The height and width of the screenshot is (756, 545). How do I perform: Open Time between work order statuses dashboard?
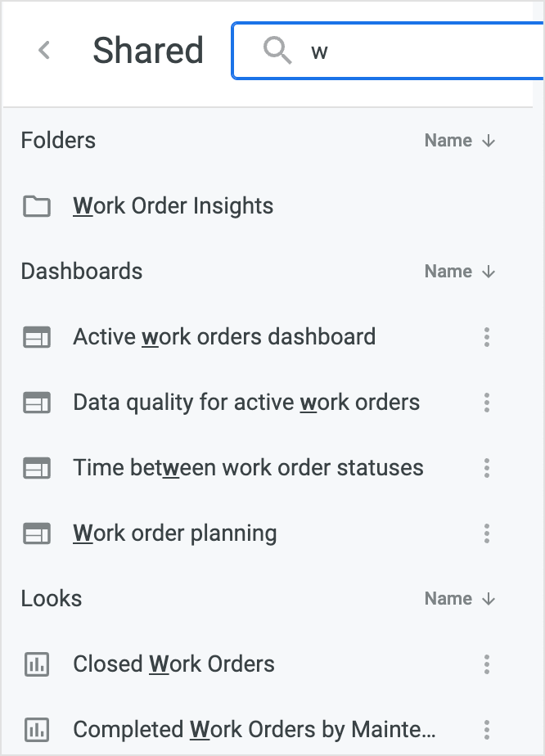[249, 468]
